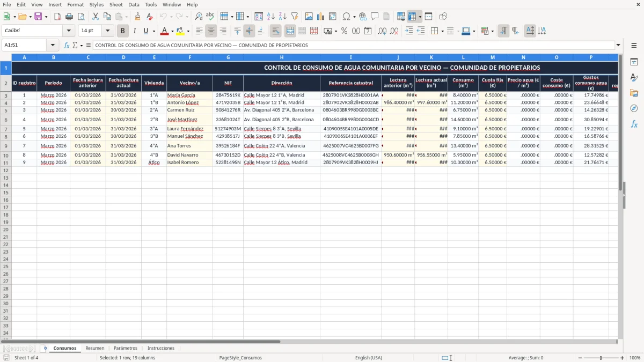Toggle Wrap Text
Viewport: 644px width, 362px height.
point(276,31)
